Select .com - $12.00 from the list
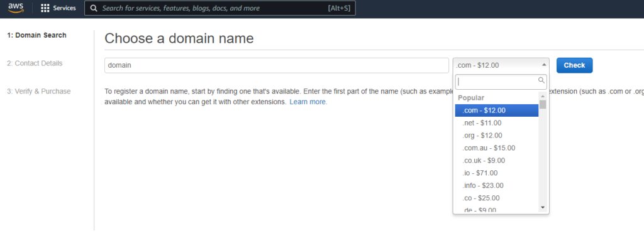Screen dimensions: 644x238 (497, 111)
